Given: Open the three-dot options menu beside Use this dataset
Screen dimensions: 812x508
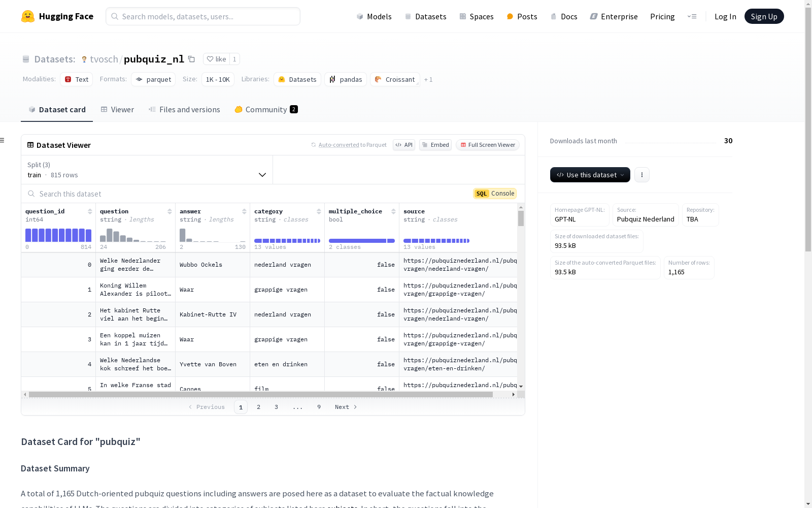Looking at the screenshot, I should pyautogui.click(x=641, y=175).
